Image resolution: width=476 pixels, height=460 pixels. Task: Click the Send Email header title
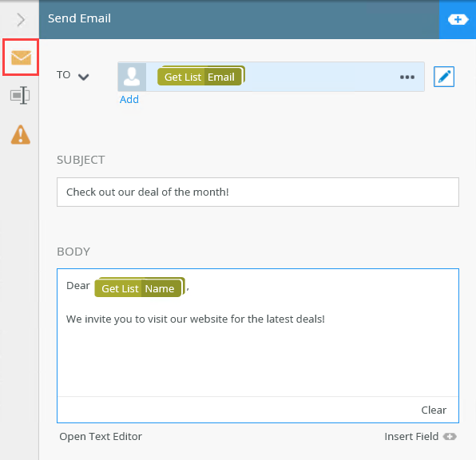(79, 18)
